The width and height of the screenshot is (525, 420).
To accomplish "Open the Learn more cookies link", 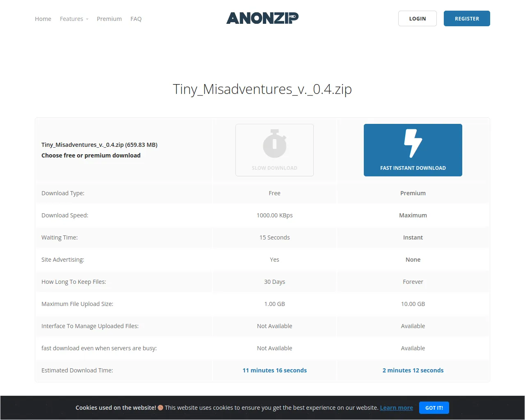I will 396,408.
